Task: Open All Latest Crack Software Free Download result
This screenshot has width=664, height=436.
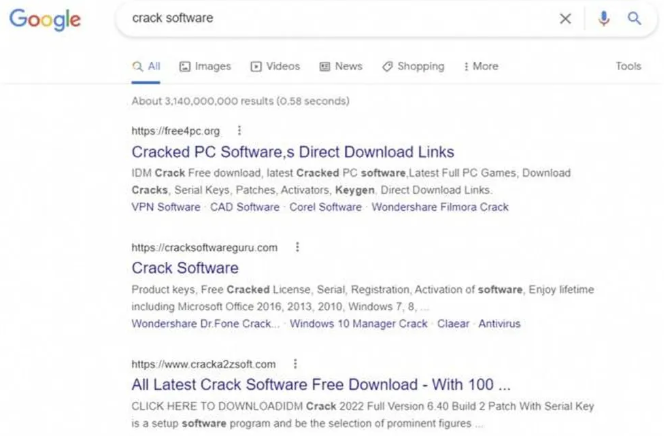Action: coord(321,385)
